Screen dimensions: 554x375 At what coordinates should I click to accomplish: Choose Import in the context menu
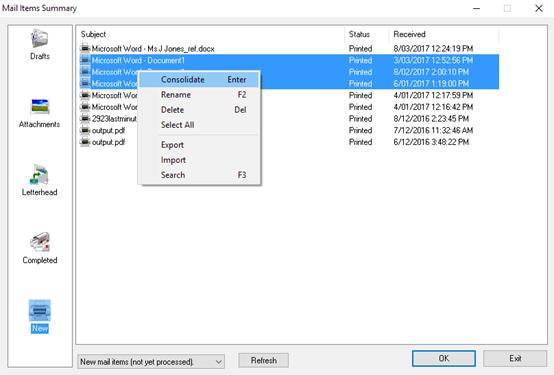(x=200, y=160)
